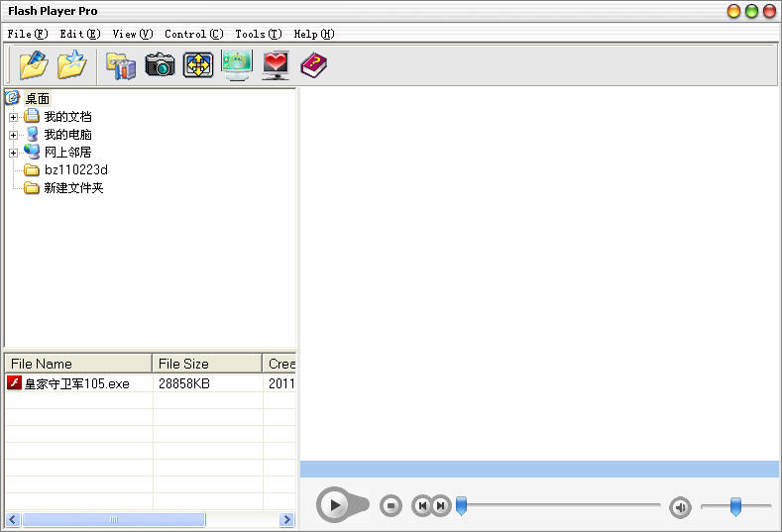Image resolution: width=782 pixels, height=532 pixels.
Task: Select the 我的电脑 tree label
Action: click(67, 135)
